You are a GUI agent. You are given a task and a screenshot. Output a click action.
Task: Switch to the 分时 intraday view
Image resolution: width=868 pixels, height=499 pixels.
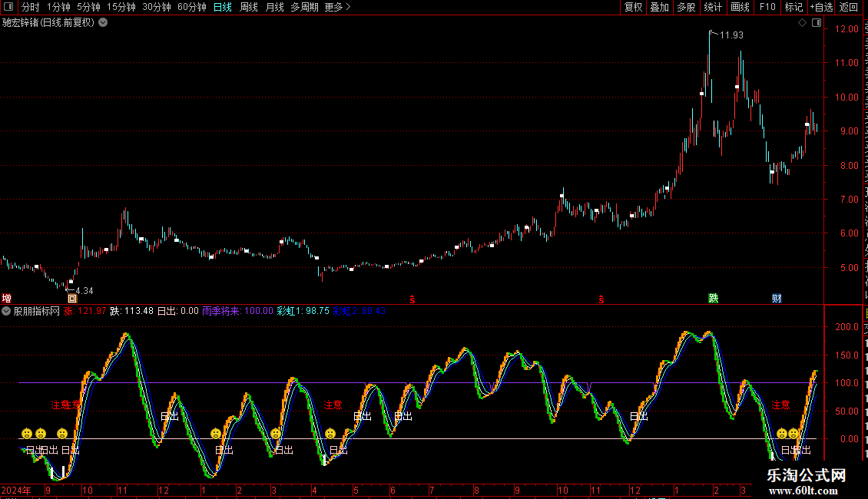pos(31,7)
